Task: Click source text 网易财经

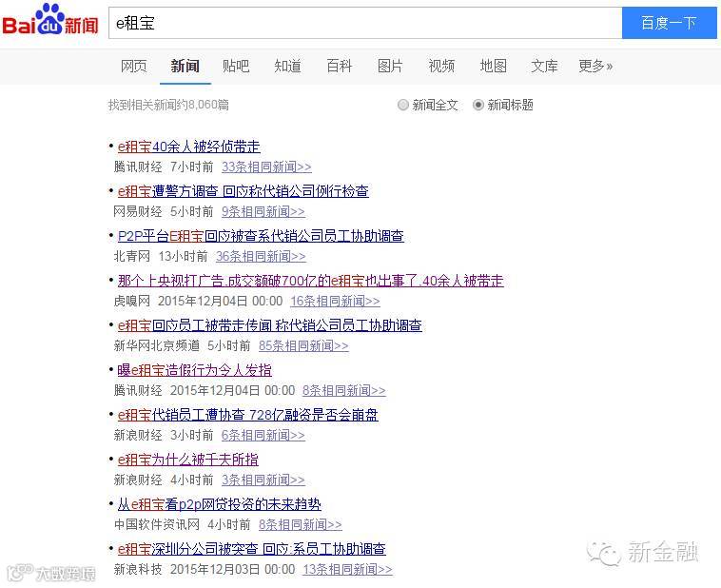Action: tap(138, 211)
